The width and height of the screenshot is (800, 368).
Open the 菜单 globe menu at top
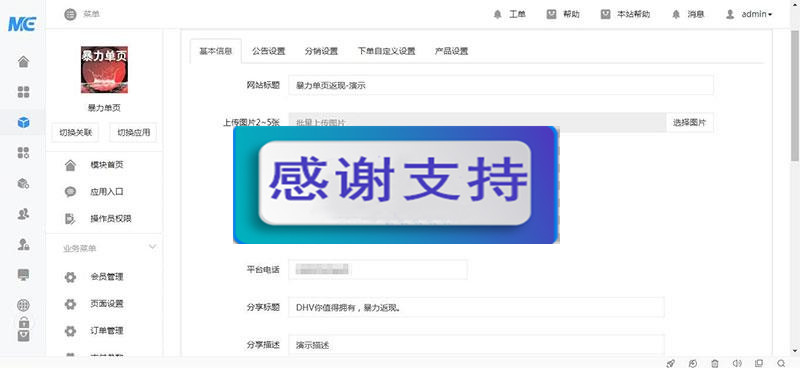(x=82, y=14)
